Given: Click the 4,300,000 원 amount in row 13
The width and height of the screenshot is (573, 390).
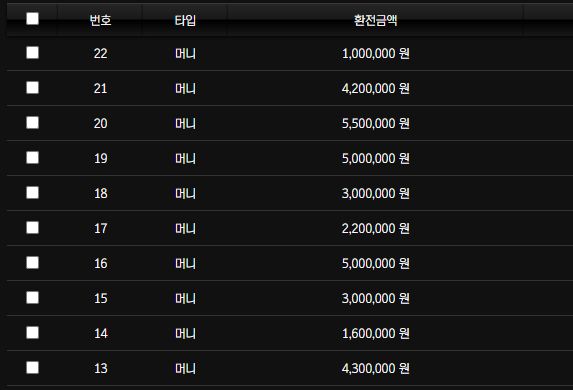Looking at the screenshot, I should [375, 368].
